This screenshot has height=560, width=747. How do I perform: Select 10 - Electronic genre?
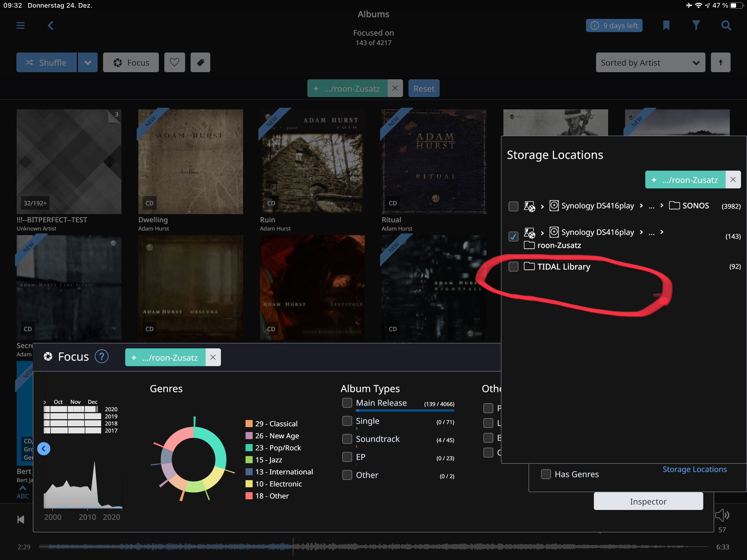274,484
